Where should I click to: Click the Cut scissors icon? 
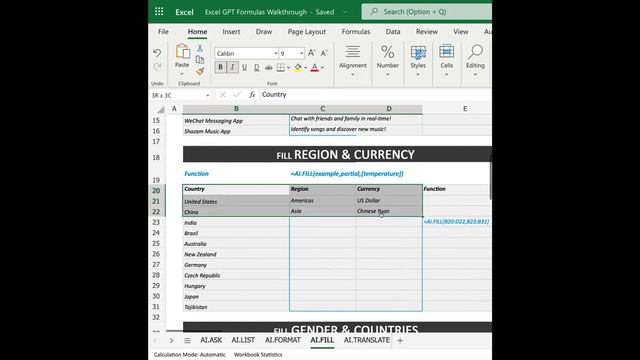(200, 48)
